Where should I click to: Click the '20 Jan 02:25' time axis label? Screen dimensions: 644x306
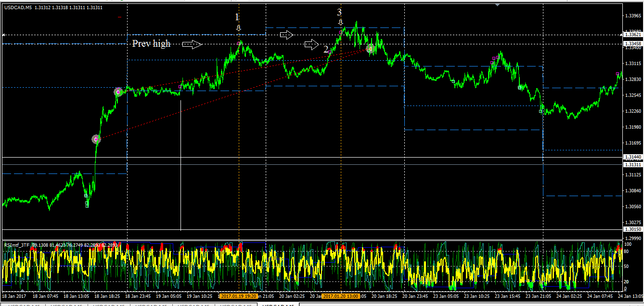coord(293,296)
